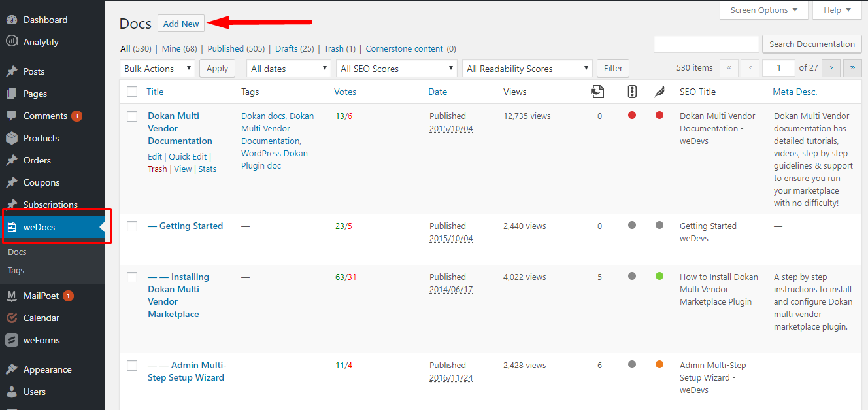The image size is (868, 410).
Task: Click the current page number field
Action: click(777, 67)
